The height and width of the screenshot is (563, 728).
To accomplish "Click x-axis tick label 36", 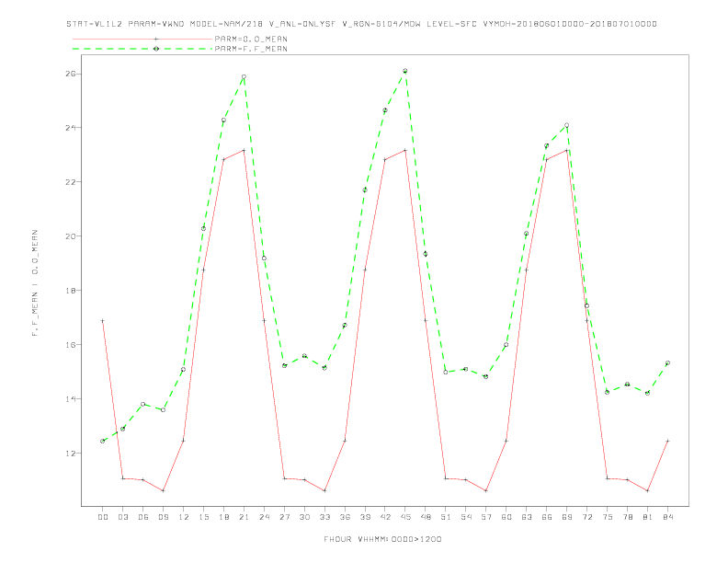I will [x=345, y=517].
